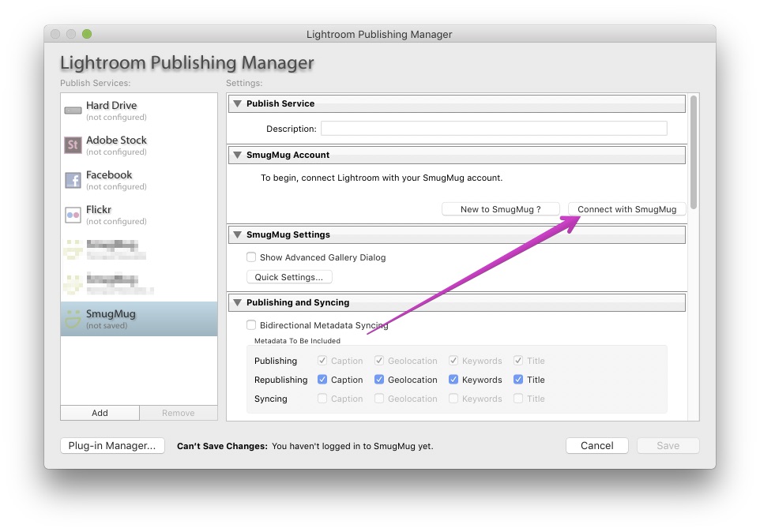This screenshot has width=760, height=532.
Task: Open the Plug-in Manager
Action: (112, 445)
